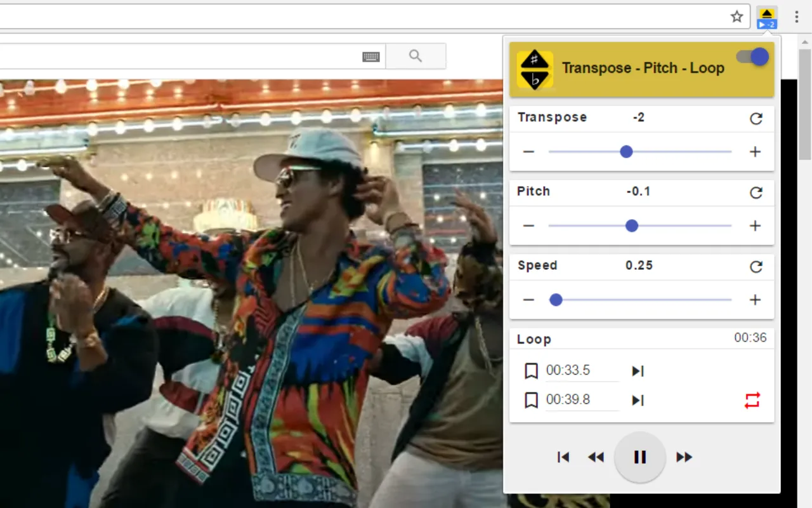Increase Pitch with the plus button

755,225
